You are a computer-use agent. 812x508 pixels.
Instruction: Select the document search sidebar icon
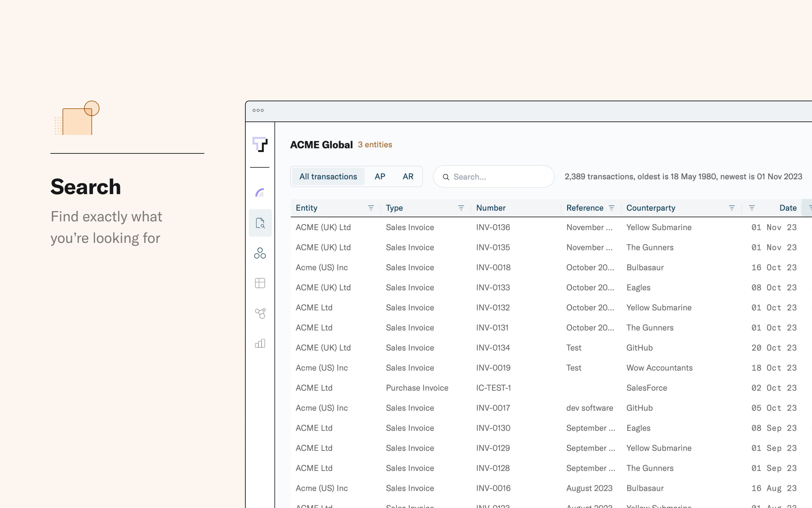point(260,223)
